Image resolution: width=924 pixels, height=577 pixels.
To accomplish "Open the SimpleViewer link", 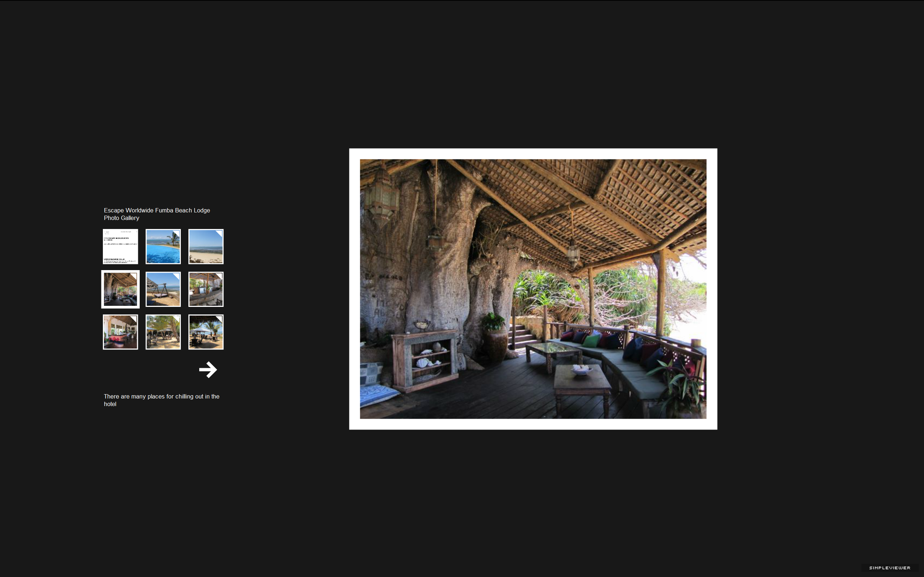I will 890,568.
